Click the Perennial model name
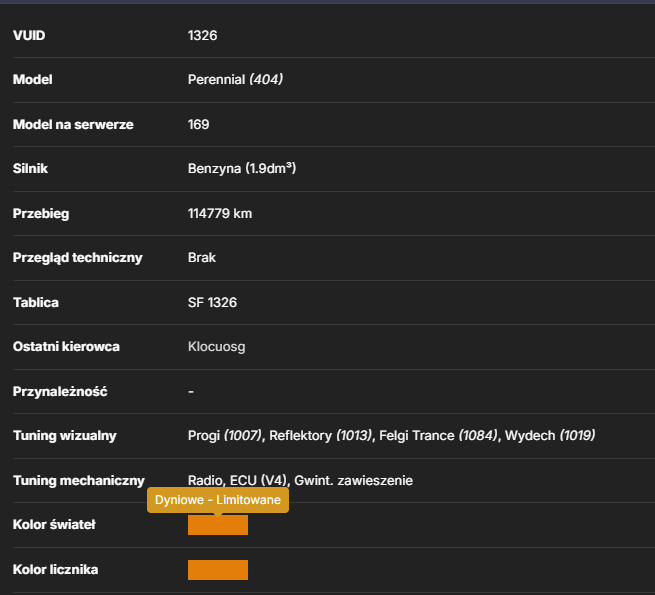 point(216,79)
